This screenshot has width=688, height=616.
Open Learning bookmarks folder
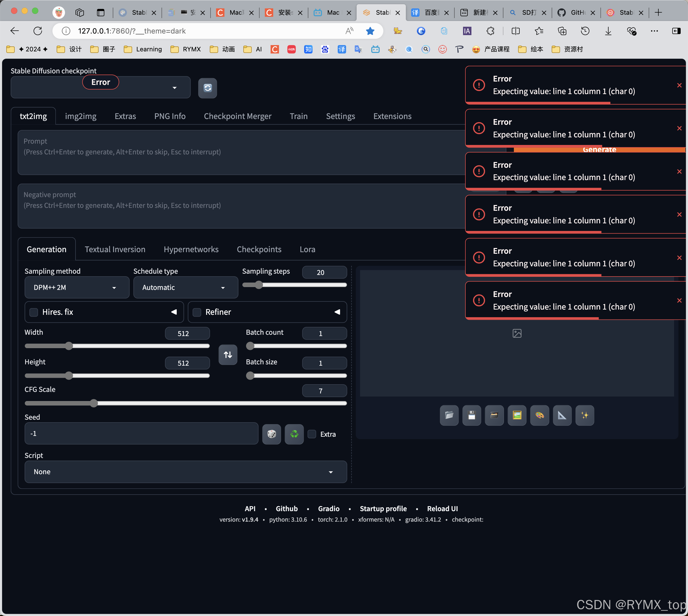pos(143,50)
